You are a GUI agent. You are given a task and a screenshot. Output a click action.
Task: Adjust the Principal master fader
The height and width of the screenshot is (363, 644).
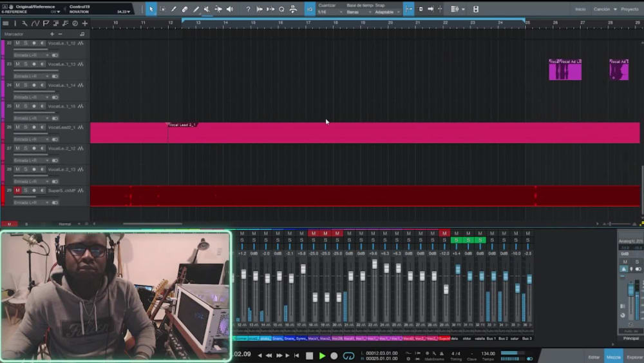coord(631,290)
